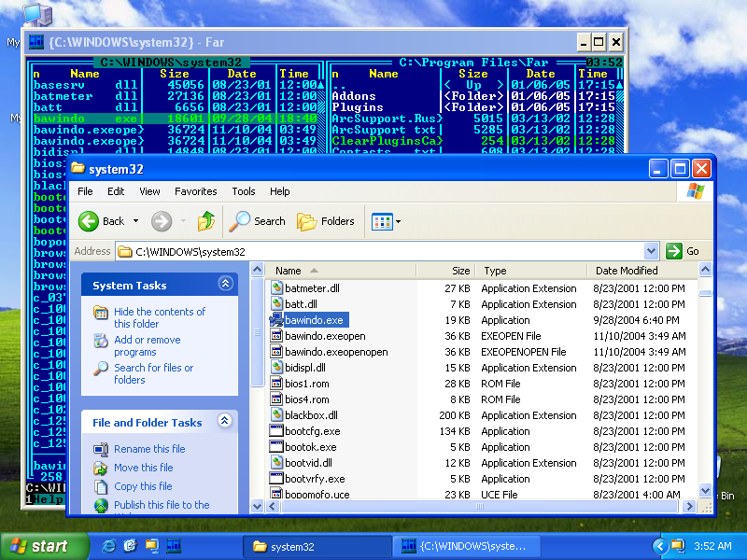The width and height of the screenshot is (747, 560).
Task: Click the green Go arrow button
Action: (x=674, y=251)
